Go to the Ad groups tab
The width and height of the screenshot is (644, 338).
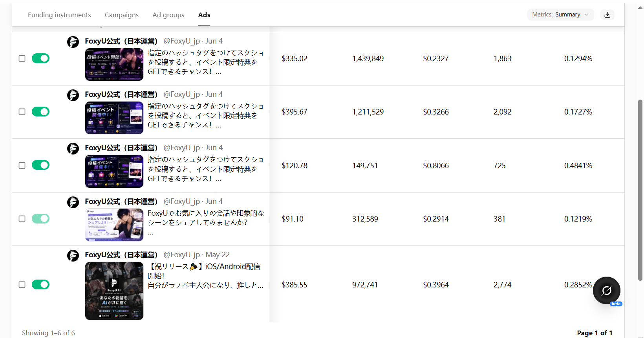click(168, 15)
